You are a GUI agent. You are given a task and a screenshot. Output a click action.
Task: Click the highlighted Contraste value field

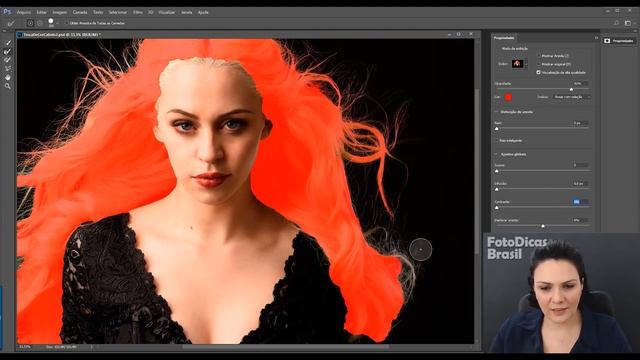pyautogui.click(x=580, y=202)
